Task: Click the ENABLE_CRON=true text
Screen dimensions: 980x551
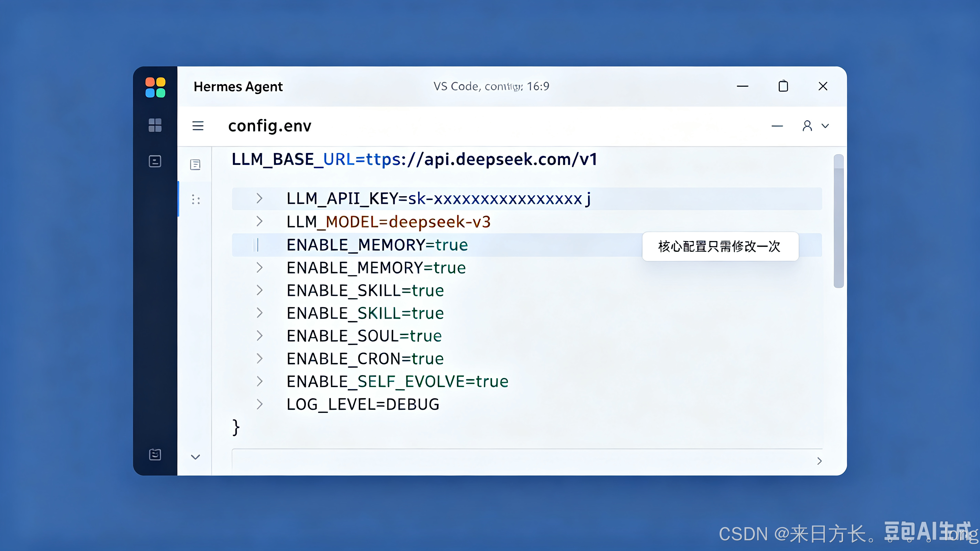Action: (365, 359)
